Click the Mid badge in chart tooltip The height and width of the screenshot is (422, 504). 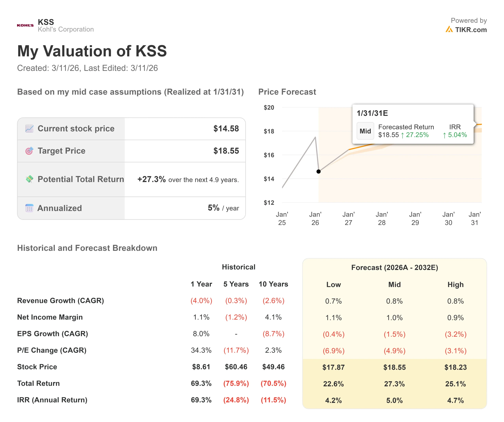(365, 131)
